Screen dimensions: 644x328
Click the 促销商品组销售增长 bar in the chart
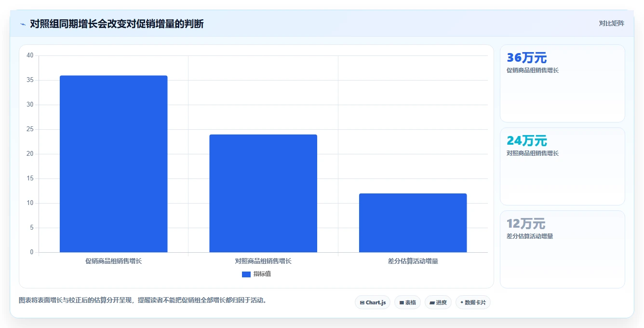113,164
